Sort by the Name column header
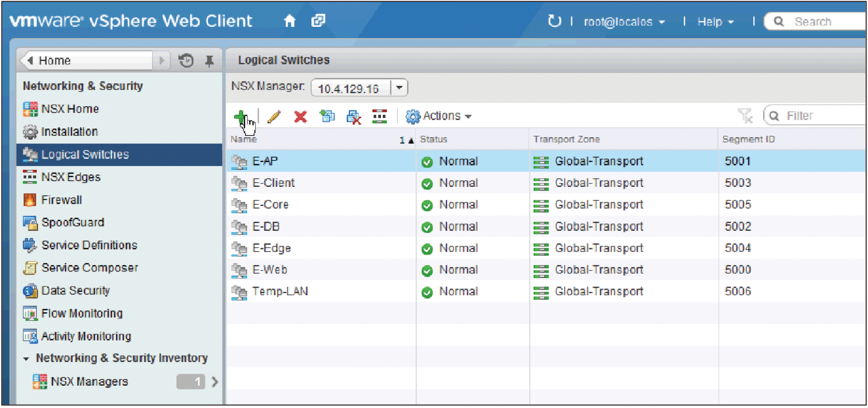 point(321,139)
